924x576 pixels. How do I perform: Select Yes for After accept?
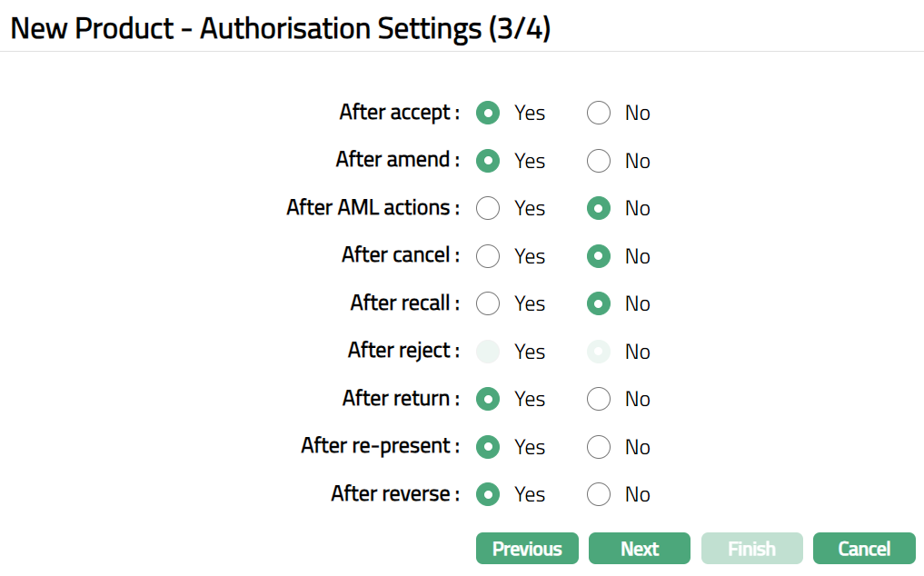click(x=488, y=114)
